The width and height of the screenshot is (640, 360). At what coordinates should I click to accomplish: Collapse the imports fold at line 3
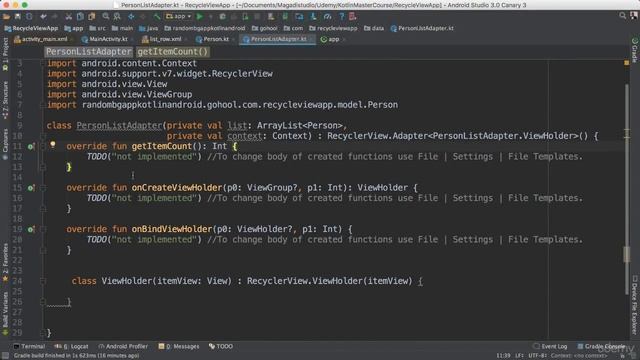pos(43,64)
